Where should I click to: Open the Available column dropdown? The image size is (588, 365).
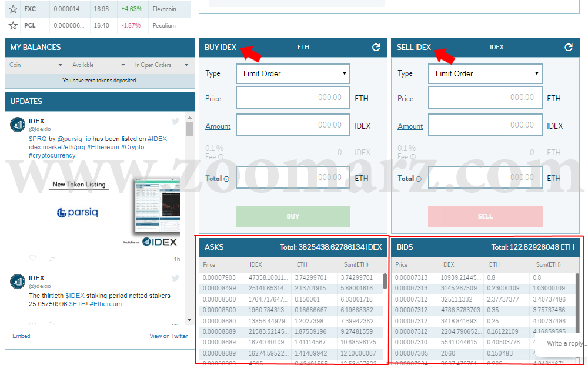[123, 65]
